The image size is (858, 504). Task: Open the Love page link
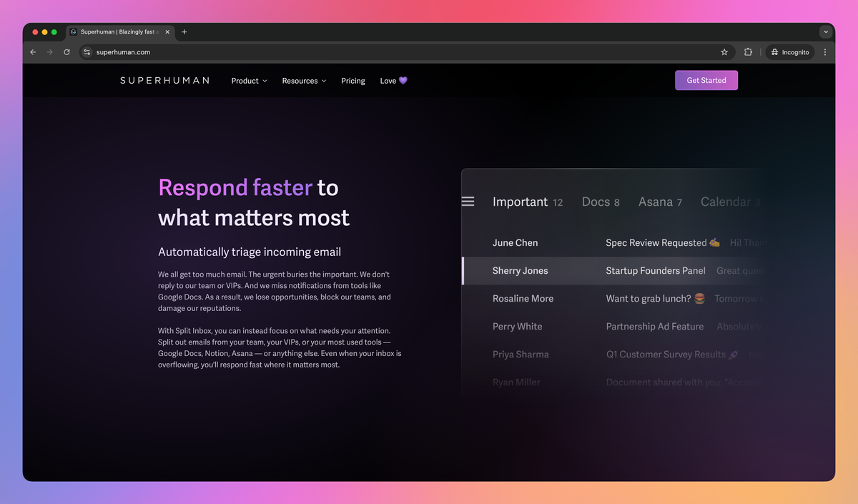(x=393, y=81)
